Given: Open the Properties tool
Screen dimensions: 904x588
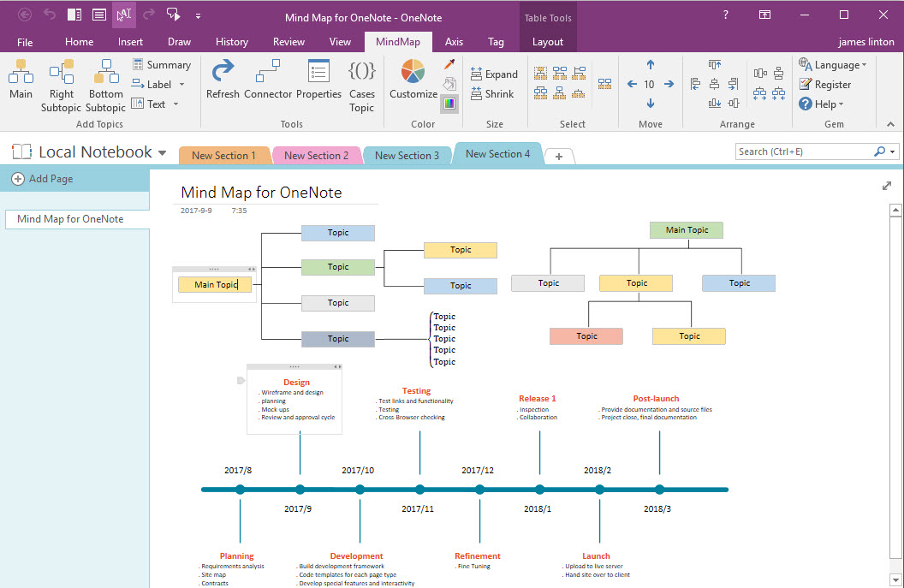Looking at the screenshot, I should coord(318,83).
